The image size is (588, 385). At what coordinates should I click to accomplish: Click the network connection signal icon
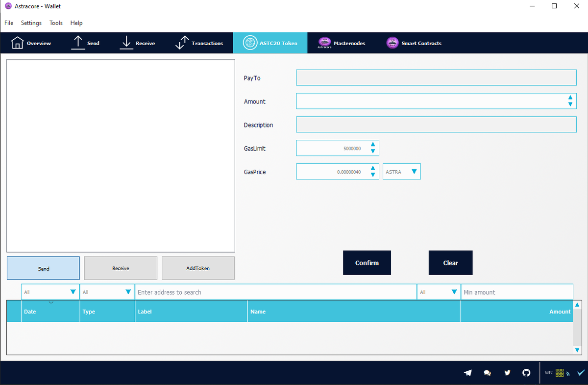click(568, 374)
